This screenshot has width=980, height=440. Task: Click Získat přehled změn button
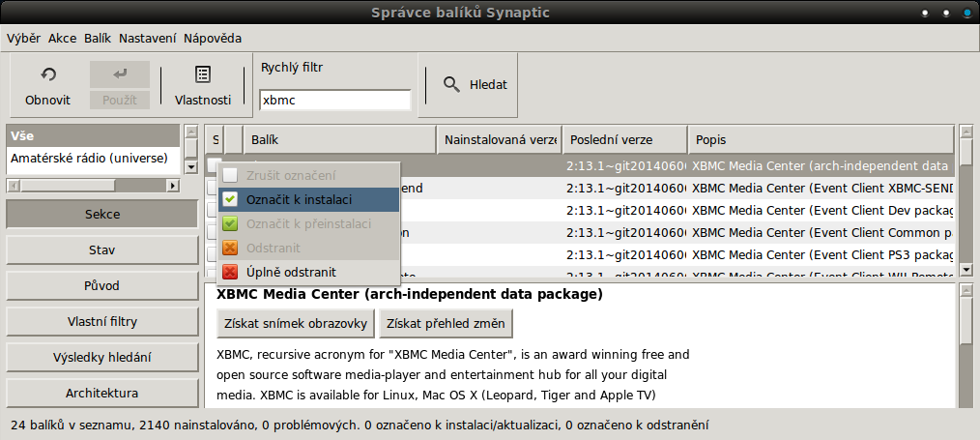click(x=446, y=324)
